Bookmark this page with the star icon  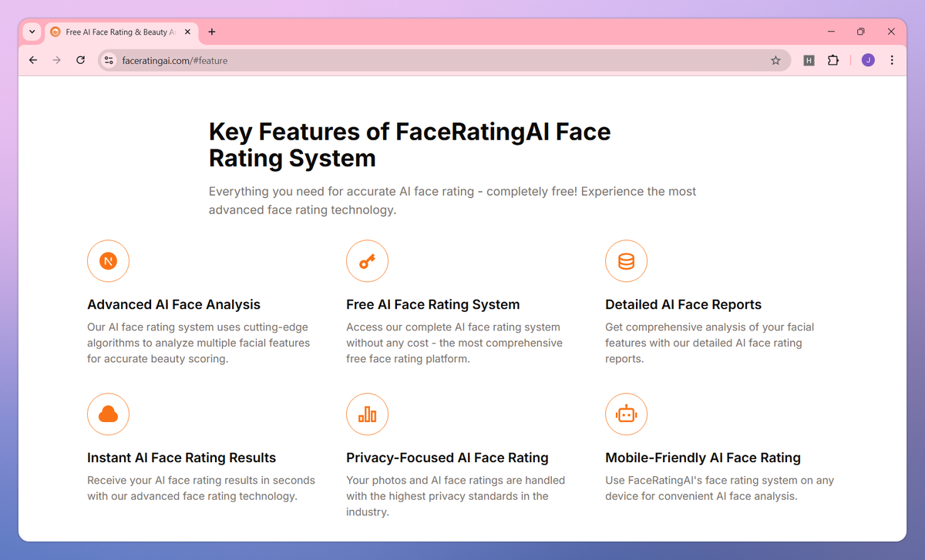click(x=775, y=60)
